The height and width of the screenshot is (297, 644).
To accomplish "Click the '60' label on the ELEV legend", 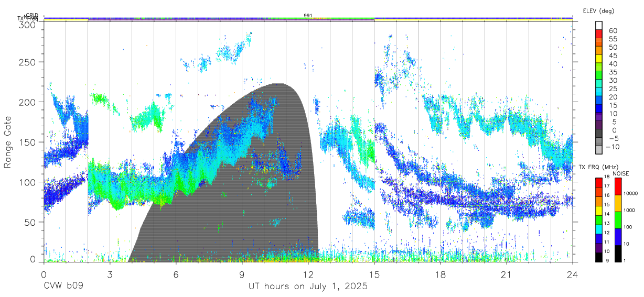I will [x=612, y=30].
